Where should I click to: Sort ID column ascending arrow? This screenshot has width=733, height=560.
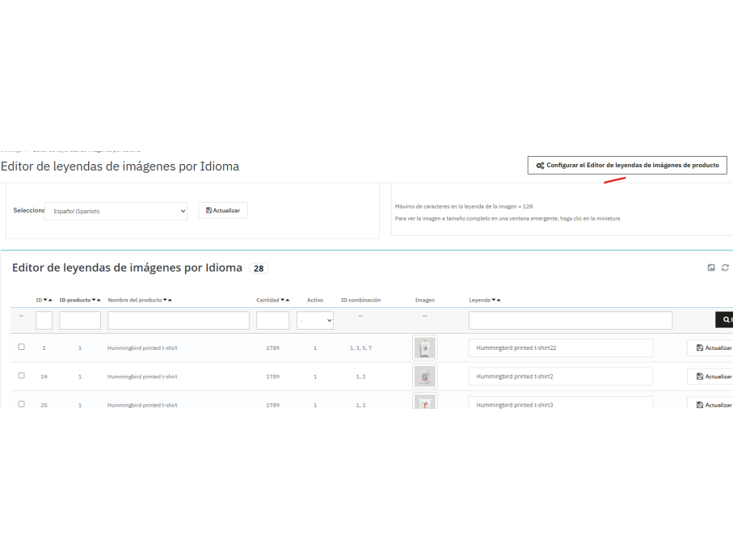pos(50,300)
